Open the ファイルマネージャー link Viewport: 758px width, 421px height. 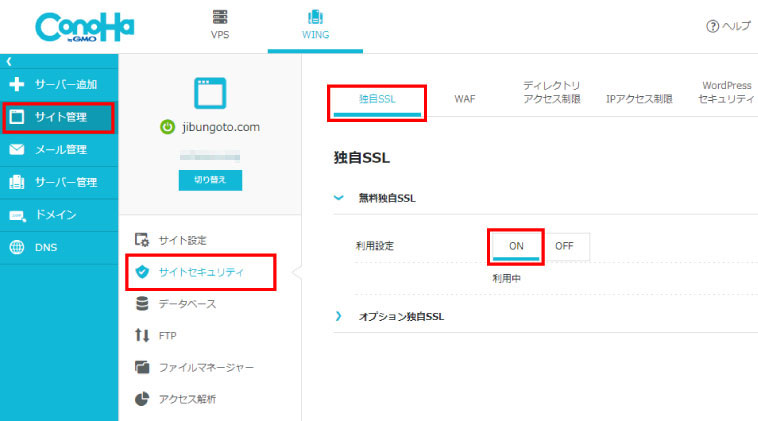(x=205, y=367)
